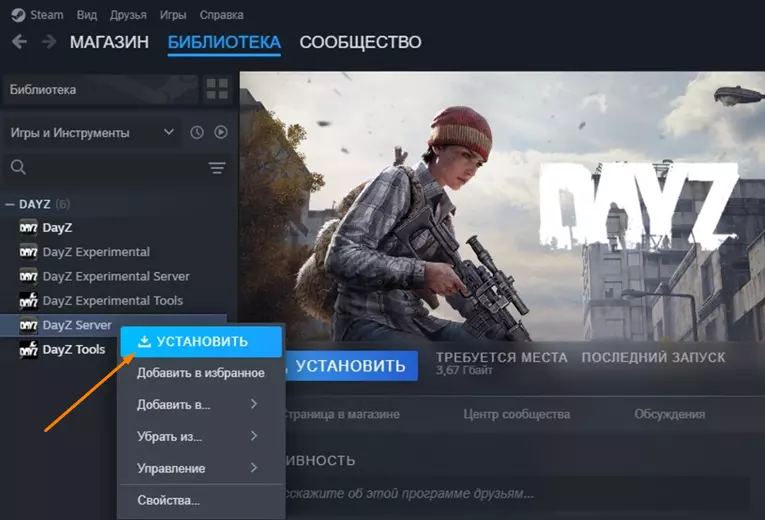This screenshot has height=520, width=765.
Task: Click the ПОСЛЕДНИЙ ЗАПУСК label
Action: coord(653,358)
